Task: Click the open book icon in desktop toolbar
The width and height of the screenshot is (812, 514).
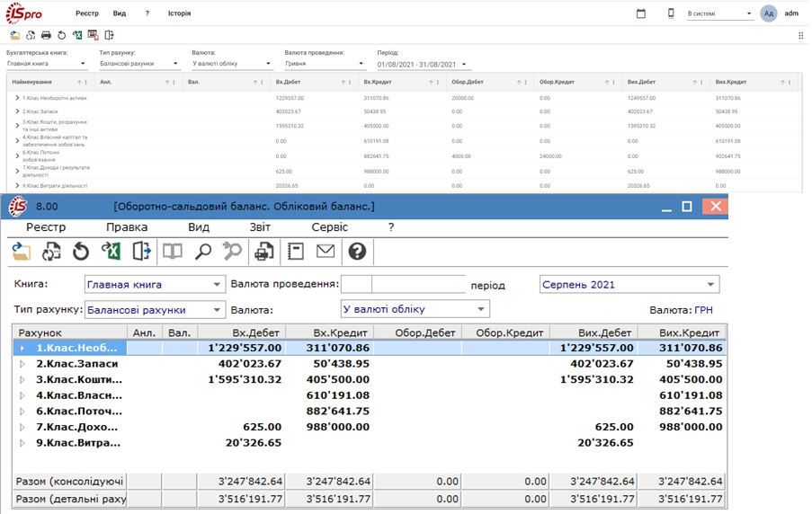Action: (173, 252)
